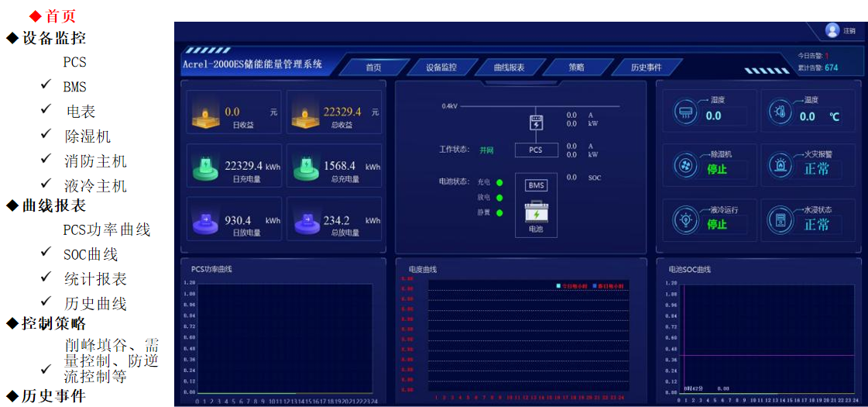Click BMS in the left outline
868x407 pixels.
[x=75, y=87]
